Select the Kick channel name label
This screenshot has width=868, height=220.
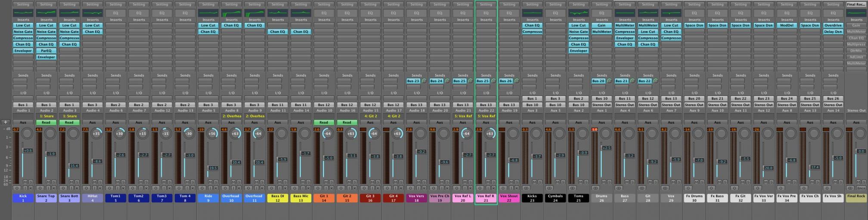tap(23, 198)
